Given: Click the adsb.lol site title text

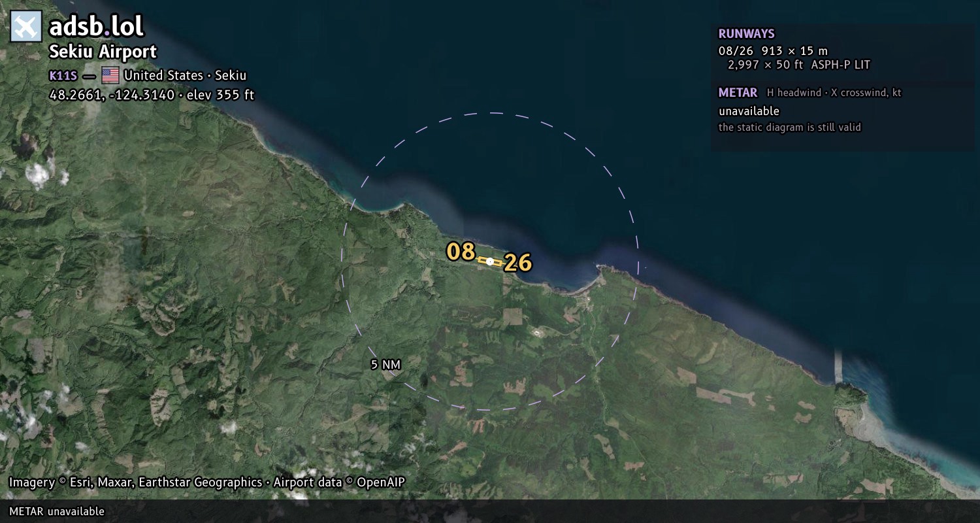Looking at the screenshot, I should point(96,27).
